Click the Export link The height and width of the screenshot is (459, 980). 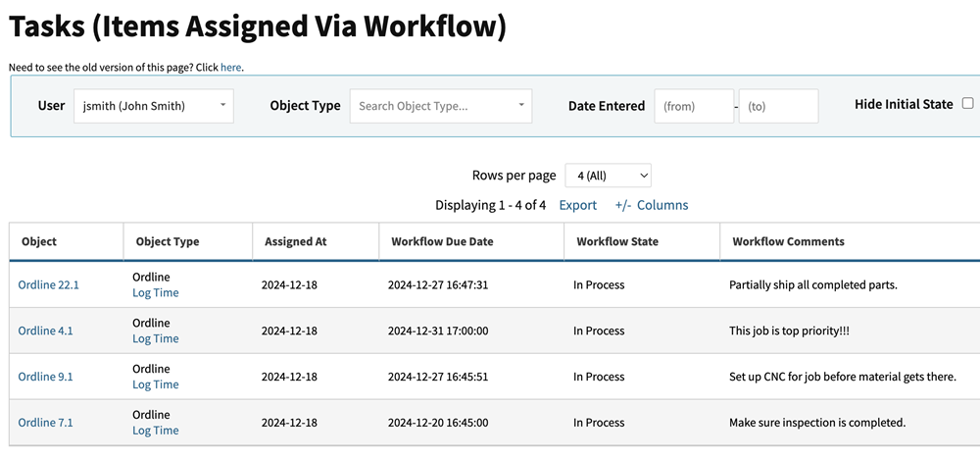point(577,205)
